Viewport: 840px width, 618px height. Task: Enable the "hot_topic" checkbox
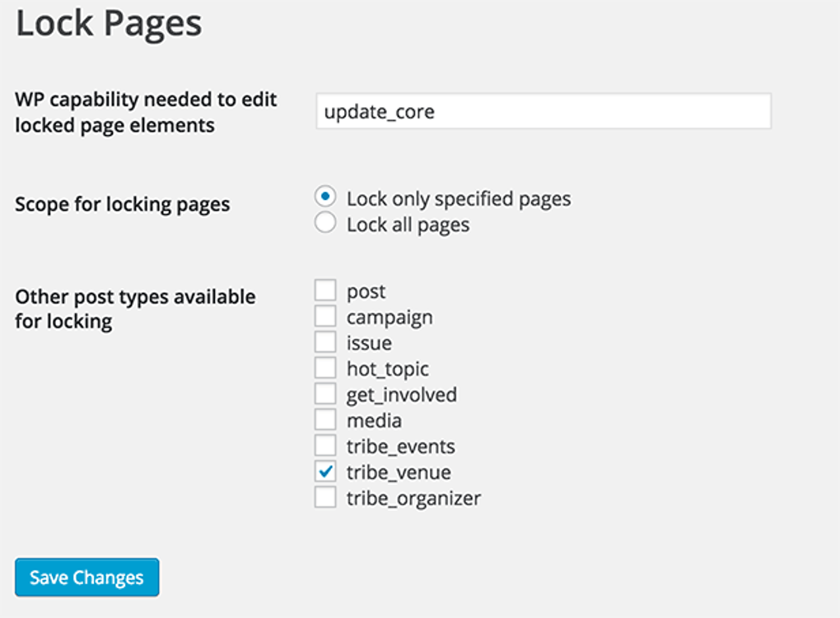pos(324,368)
